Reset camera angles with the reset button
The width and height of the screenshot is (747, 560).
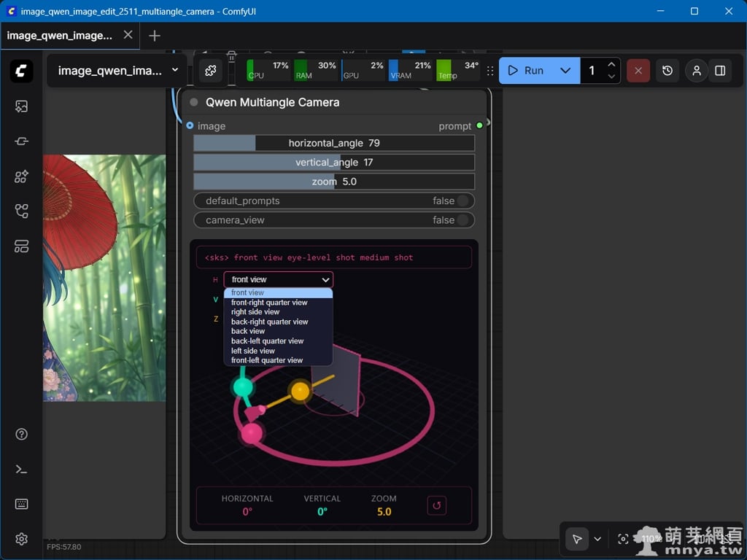click(436, 505)
